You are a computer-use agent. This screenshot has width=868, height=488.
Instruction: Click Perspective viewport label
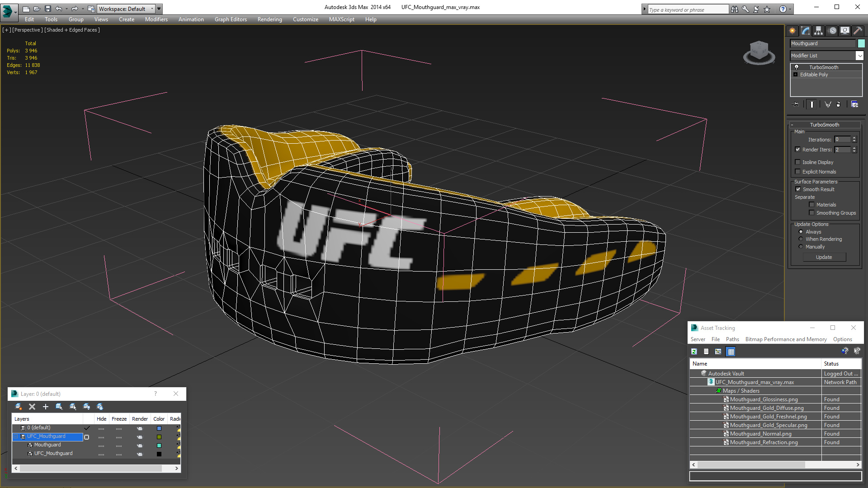[27, 30]
